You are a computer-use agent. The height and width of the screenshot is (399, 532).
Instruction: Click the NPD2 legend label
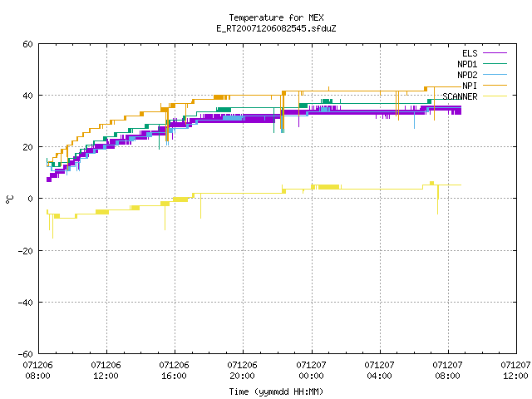[x=467, y=75]
